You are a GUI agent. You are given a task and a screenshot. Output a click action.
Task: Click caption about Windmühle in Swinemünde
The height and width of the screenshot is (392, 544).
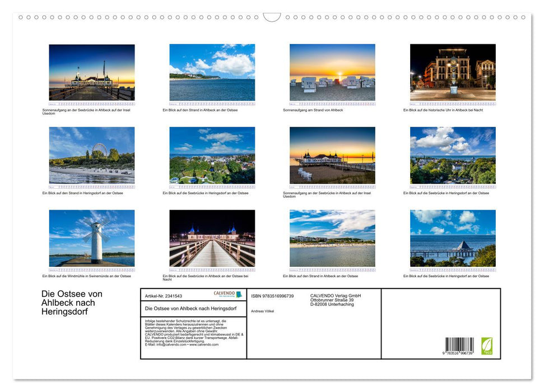(87, 276)
